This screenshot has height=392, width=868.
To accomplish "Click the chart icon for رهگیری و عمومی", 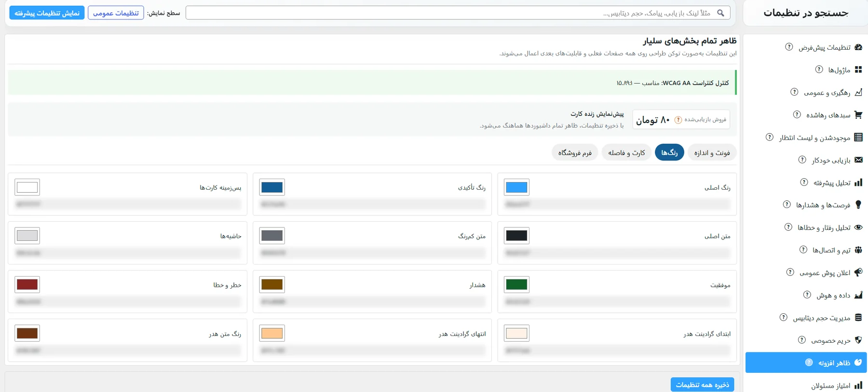I will 858,92.
